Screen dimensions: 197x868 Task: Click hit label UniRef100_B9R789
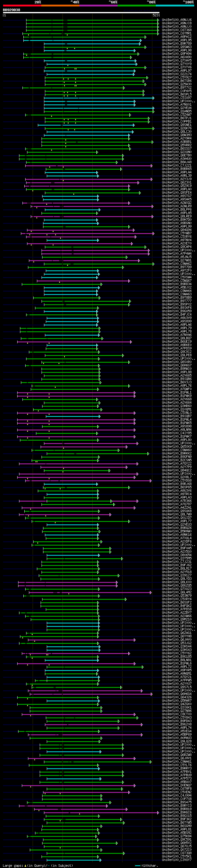(x=177, y=44)
